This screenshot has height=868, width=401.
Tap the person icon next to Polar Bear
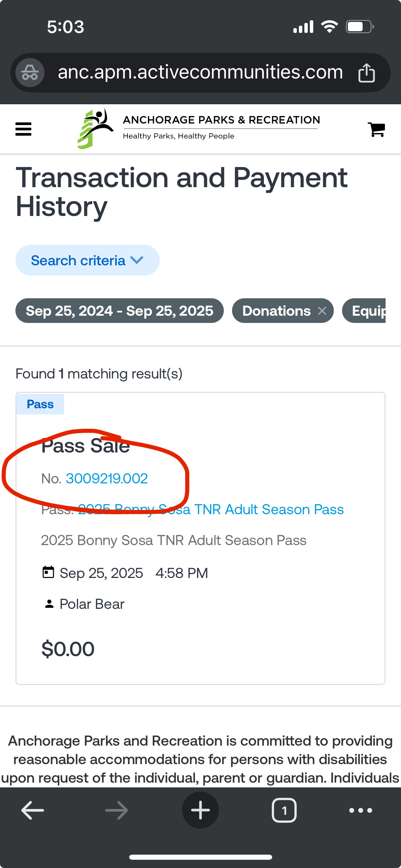tap(49, 604)
